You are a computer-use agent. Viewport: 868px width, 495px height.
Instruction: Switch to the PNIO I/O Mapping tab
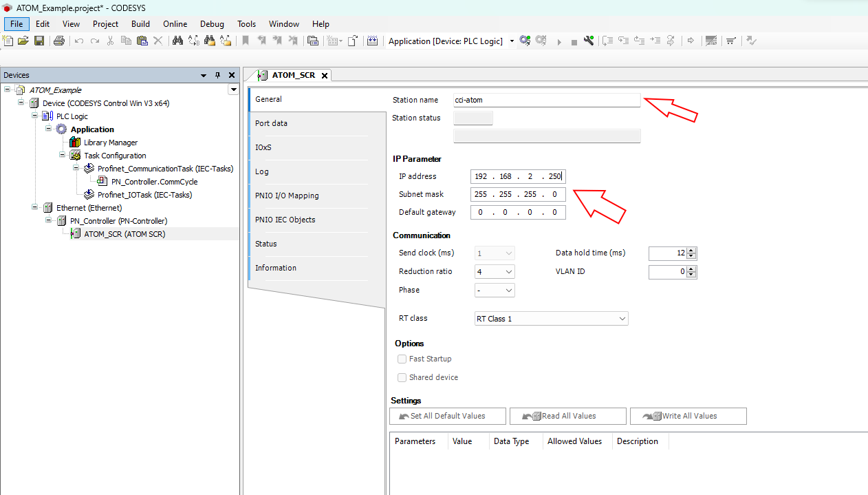287,196
